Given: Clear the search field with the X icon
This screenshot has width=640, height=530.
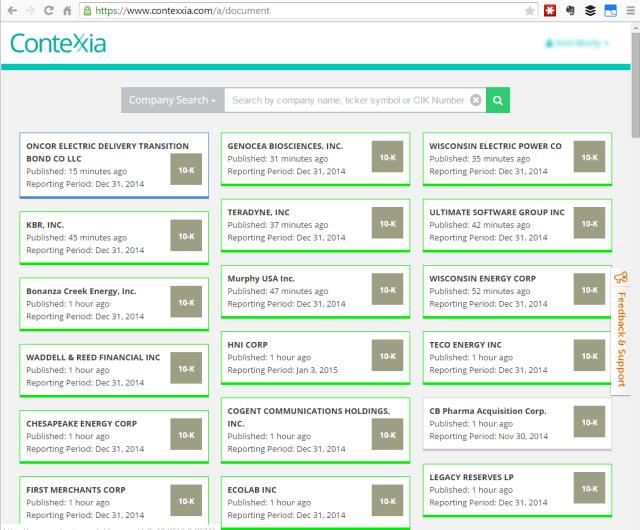Looking at the screenshot, I should tap(475, 100).
